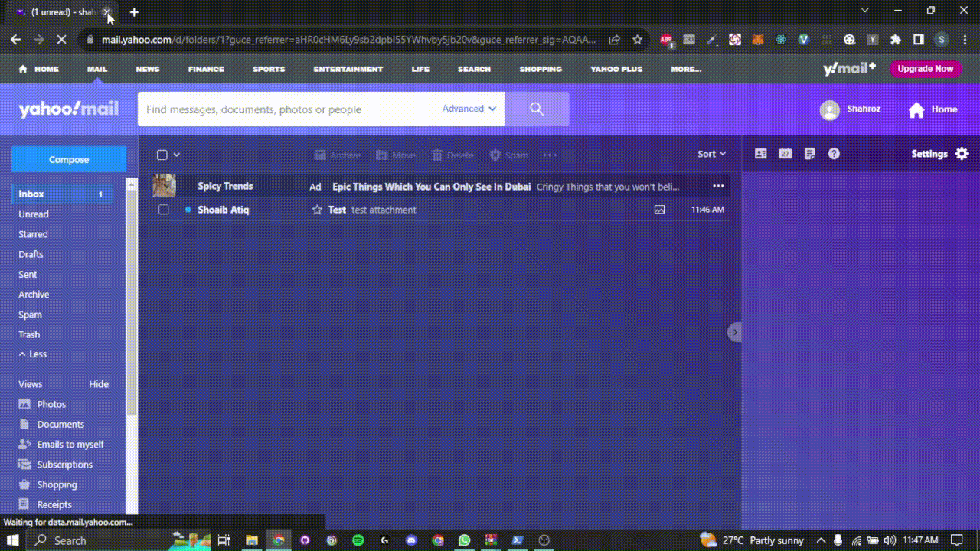The width and height of the screenshot is (980, 551).
Task: Open the Settings gear icon
Action: 962,154
